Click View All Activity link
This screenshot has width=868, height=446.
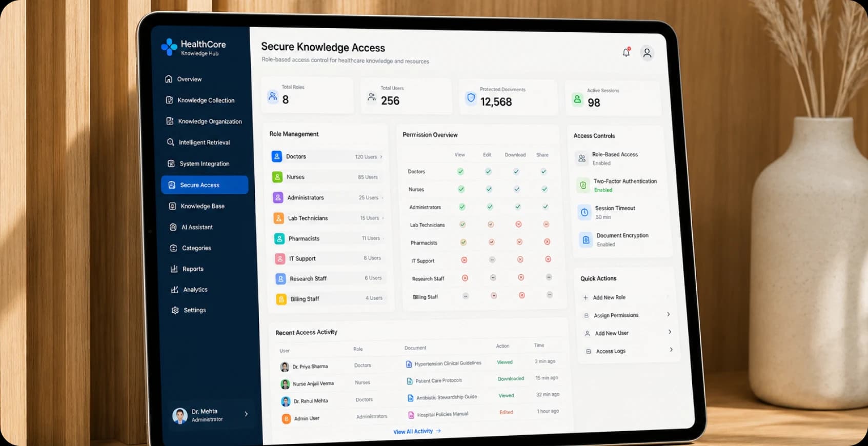417,432
